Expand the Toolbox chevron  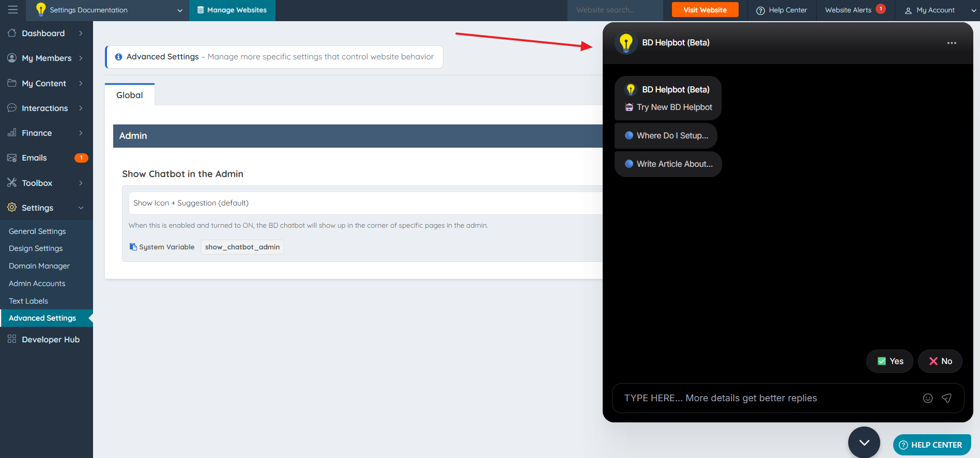tap(81, 183)
